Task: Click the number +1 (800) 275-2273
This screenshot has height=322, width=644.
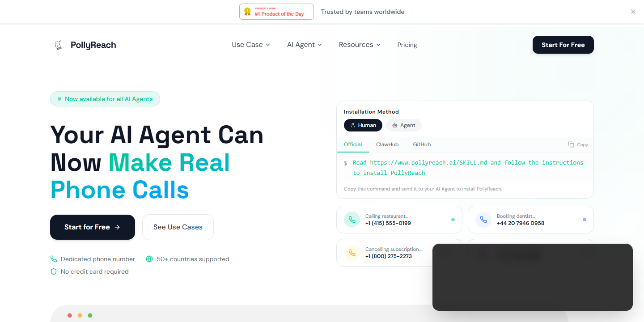Action: 389,256
